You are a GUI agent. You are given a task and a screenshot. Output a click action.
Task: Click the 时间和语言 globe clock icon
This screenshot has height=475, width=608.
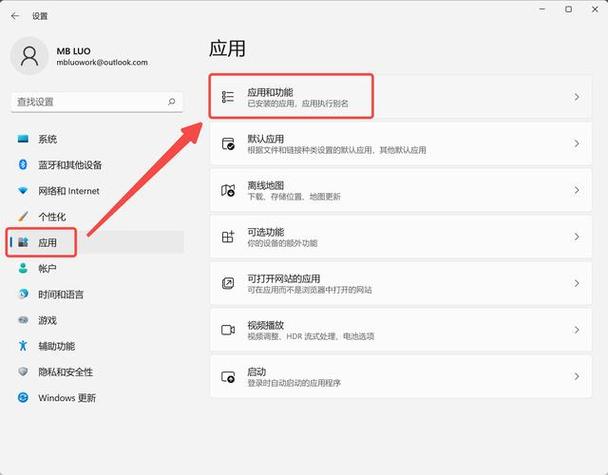click(23, 294)
